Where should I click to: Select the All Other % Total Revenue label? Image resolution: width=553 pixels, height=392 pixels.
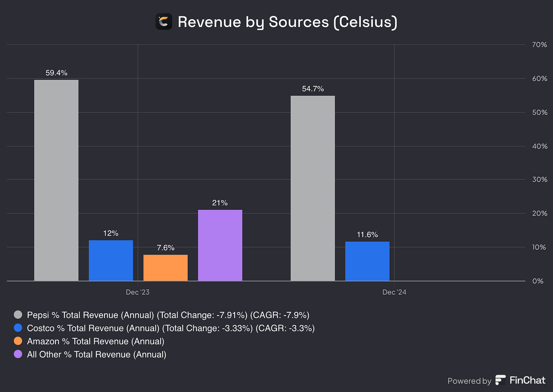[96, 354]
